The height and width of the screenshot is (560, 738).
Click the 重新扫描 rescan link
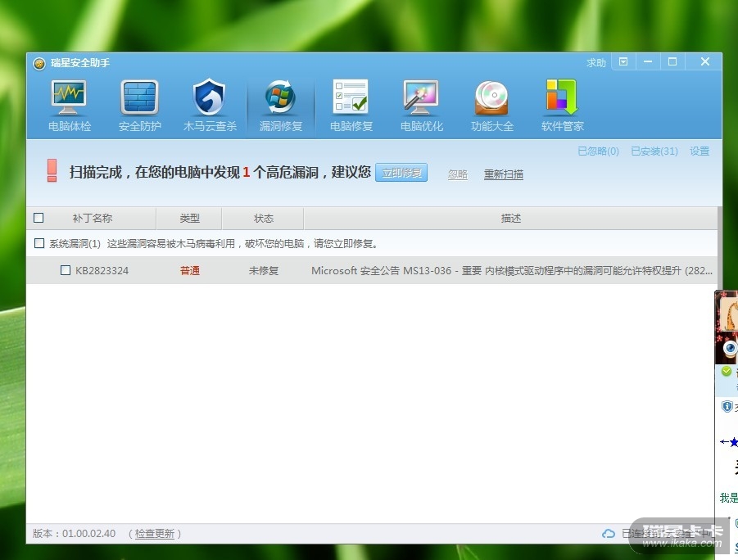[x=504, y=174]
